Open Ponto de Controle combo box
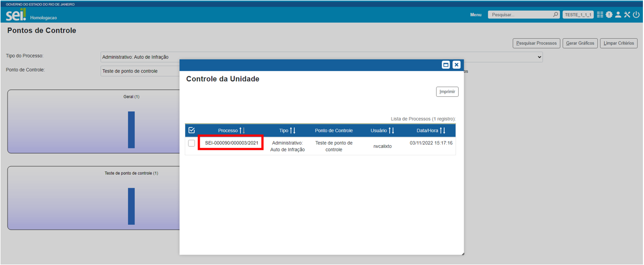The height and width of the screenshot is (265, 644). click(x=140, y=71)
